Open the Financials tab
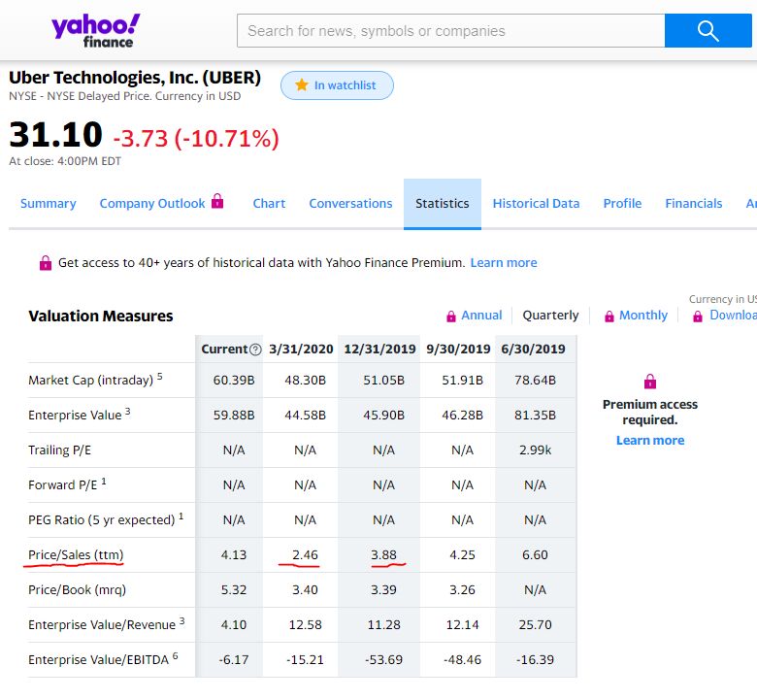The image size is (757, 700). coord(694,203)
